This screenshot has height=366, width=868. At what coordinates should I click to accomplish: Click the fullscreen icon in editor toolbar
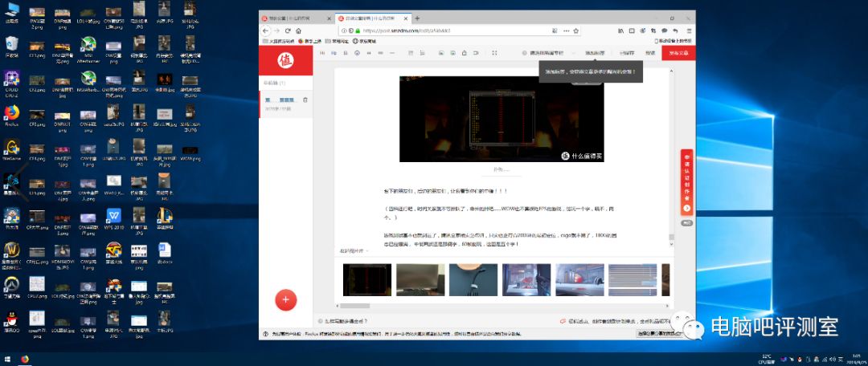click(x=494, y=53)
